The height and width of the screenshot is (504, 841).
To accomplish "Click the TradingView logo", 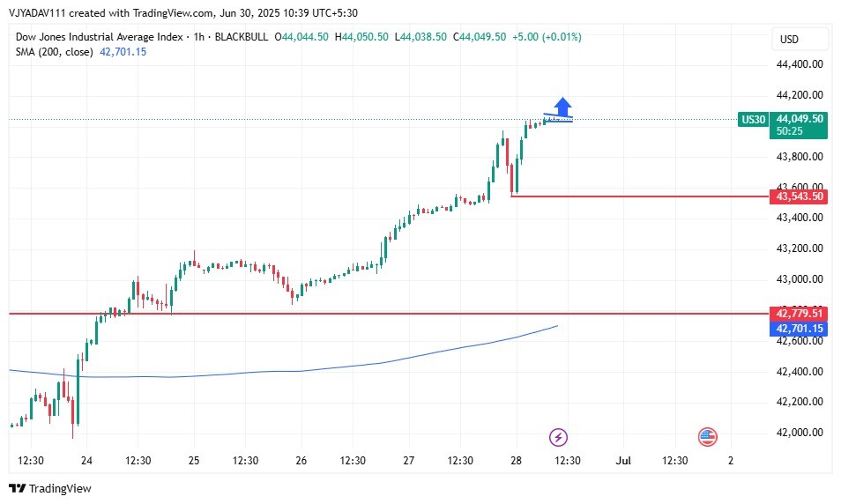I will 50,488.
